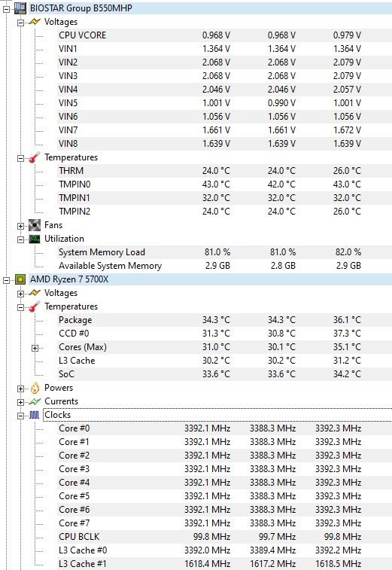Select the System Memory Load row
The width and height of the screenshot is (392, 570).
[x=224, y=252]
